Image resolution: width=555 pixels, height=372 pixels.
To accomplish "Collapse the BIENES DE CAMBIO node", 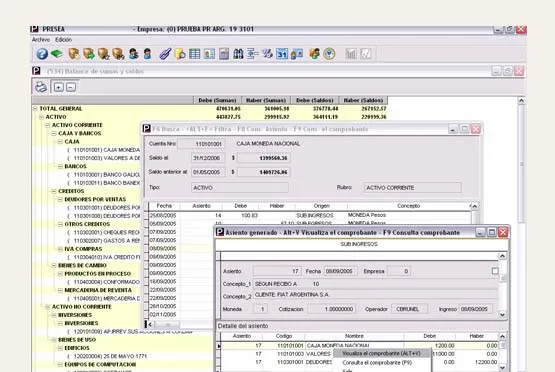I will point(54,265).
